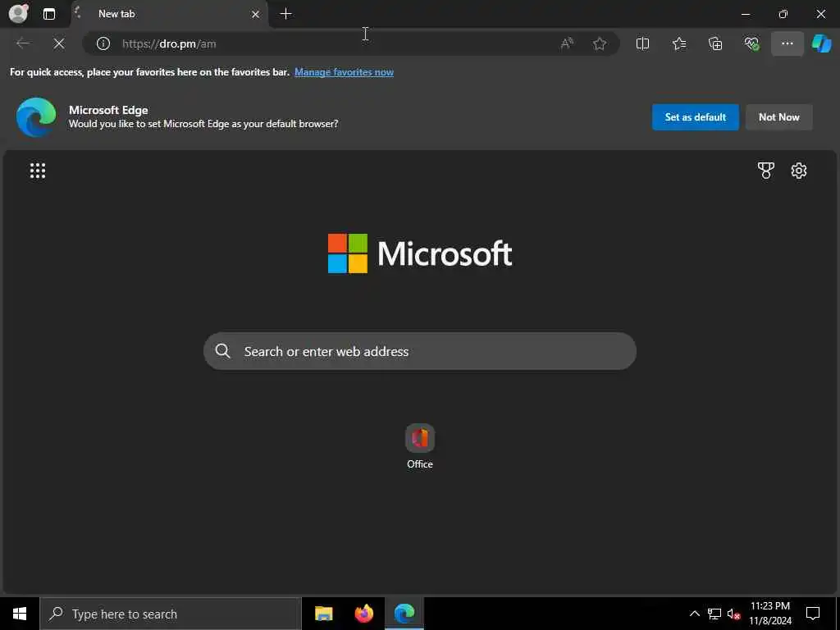The height and width of the screenshot is (630, 840).
Task: Open a new tab with plus button
Action: (286, 14)
